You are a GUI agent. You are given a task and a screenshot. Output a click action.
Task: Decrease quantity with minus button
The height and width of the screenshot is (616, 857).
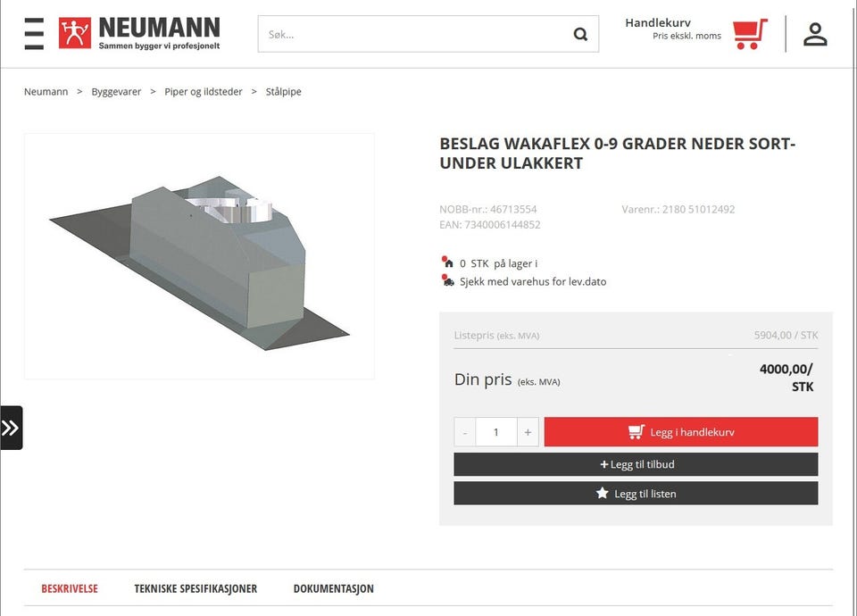(465, 432)
